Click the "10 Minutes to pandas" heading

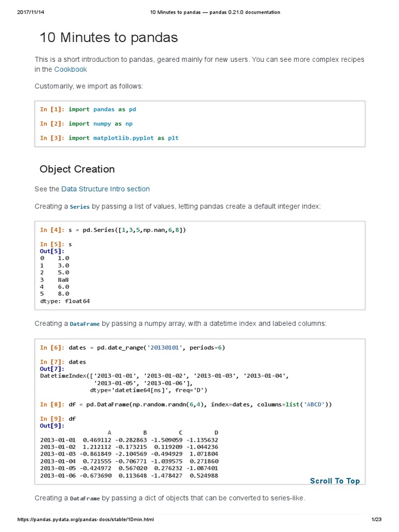tap(109, 37)
